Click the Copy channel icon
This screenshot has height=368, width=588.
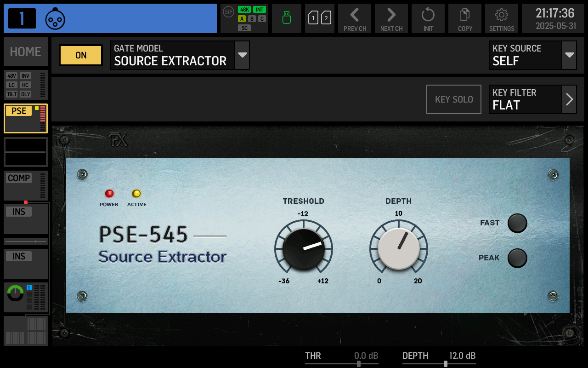pos(464,18)
